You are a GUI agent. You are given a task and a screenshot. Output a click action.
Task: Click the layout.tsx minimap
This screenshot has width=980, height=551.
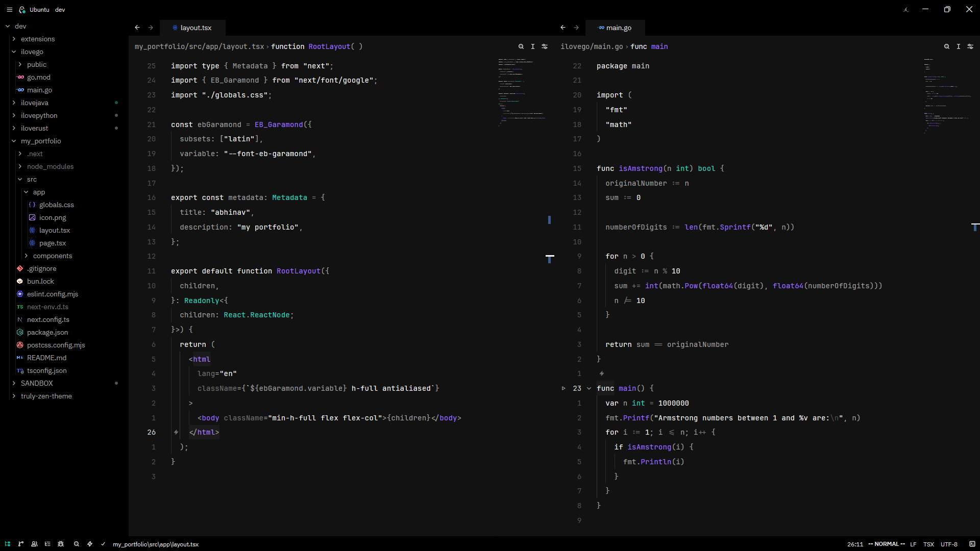[x=522, y=92]
